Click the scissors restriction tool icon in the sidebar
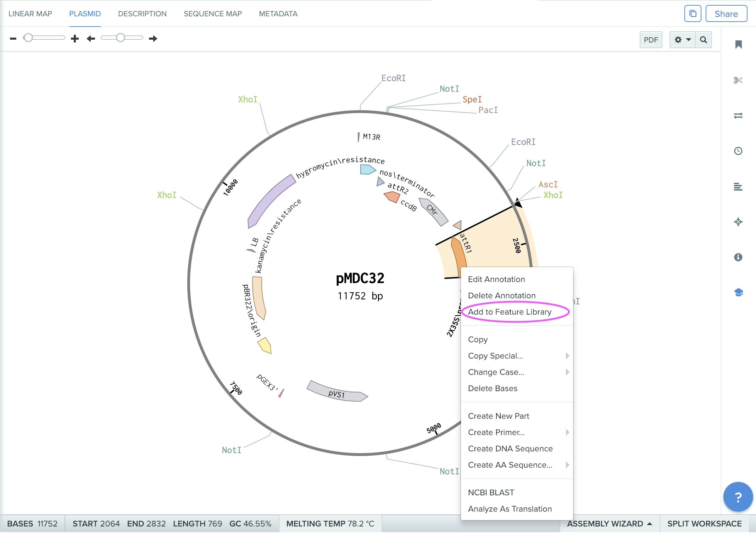Screen dimensions: 756x552 pyautogui.click(x=738, y=80)
